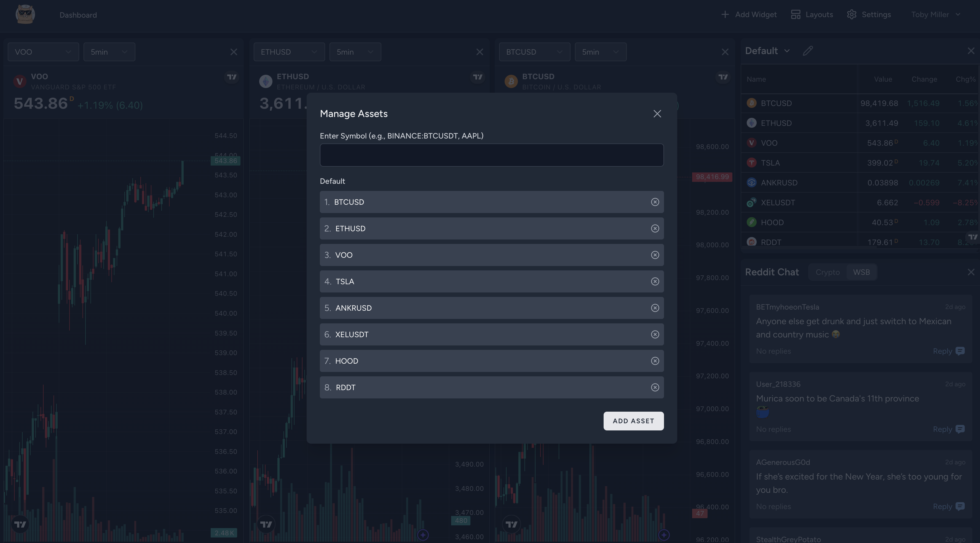
Task: Click TradingView icon at BTCUSD chart top
Action: pyautogui.click(x=723, y=77)
